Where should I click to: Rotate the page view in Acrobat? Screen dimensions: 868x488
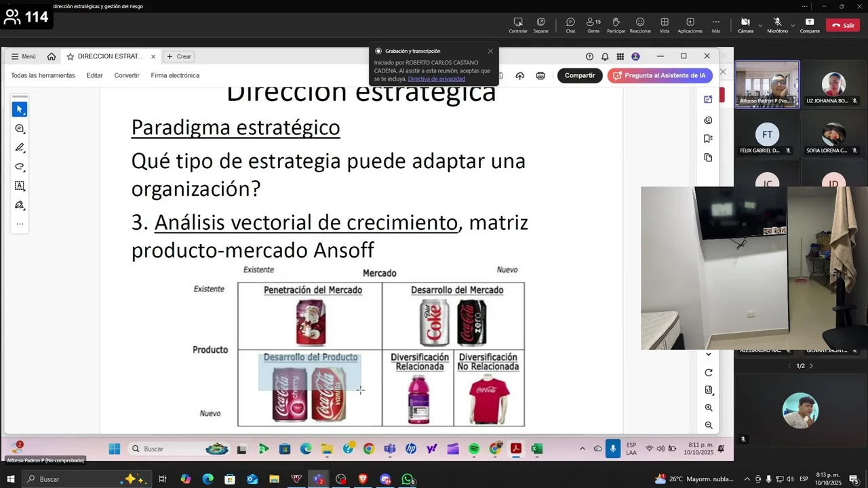click(709, 373)
